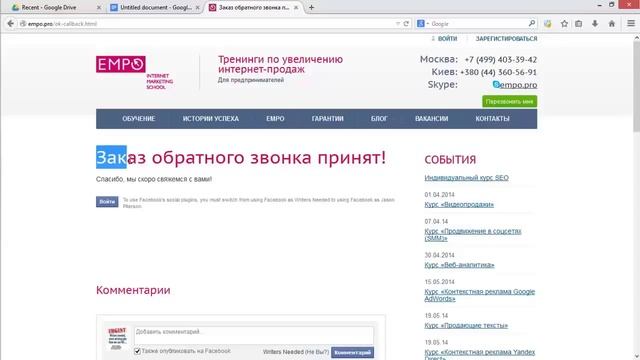Open the bookmarks list clipboard icon
Screen dimensions: 640x360
[x=578, y=24]
